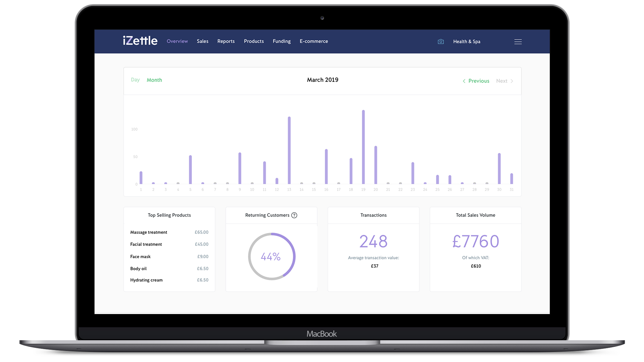Expand the Sales navigation section
The image size is (644, 362).
(x=202, y=41)
